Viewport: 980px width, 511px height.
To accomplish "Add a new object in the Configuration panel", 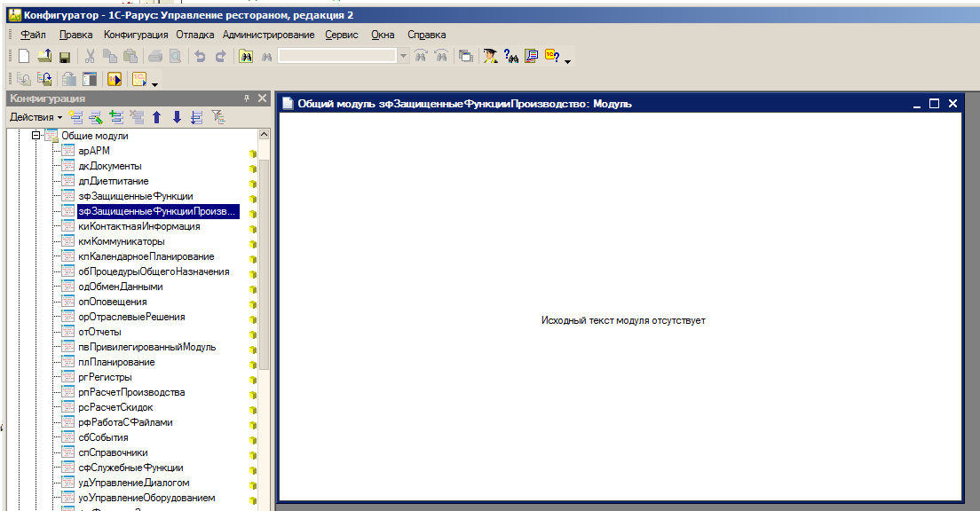I will (x=76, y=117).
